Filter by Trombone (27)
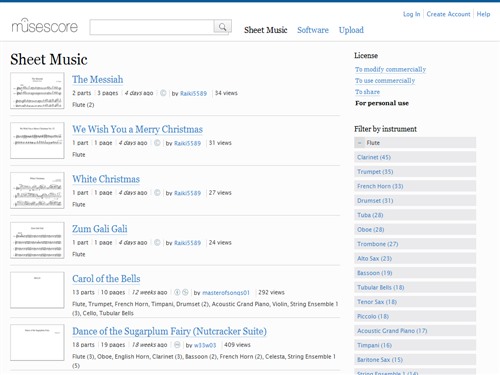 click(x=415, y=244)
